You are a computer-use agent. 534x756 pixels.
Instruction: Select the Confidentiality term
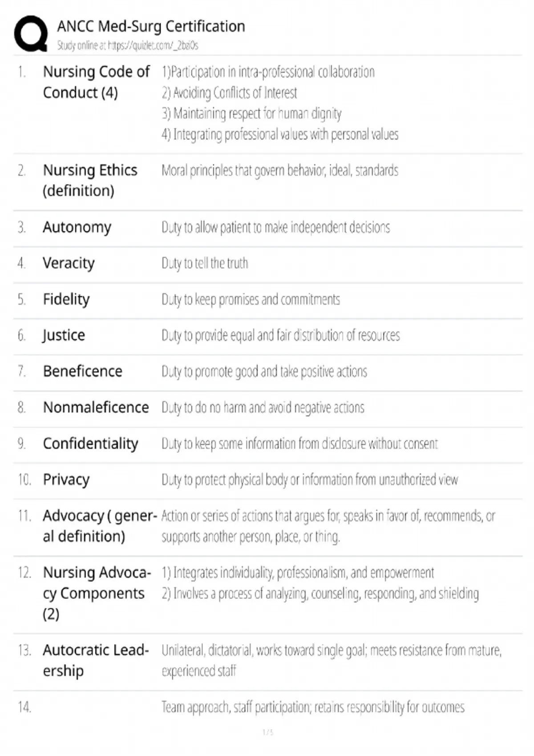click(90, 444)
